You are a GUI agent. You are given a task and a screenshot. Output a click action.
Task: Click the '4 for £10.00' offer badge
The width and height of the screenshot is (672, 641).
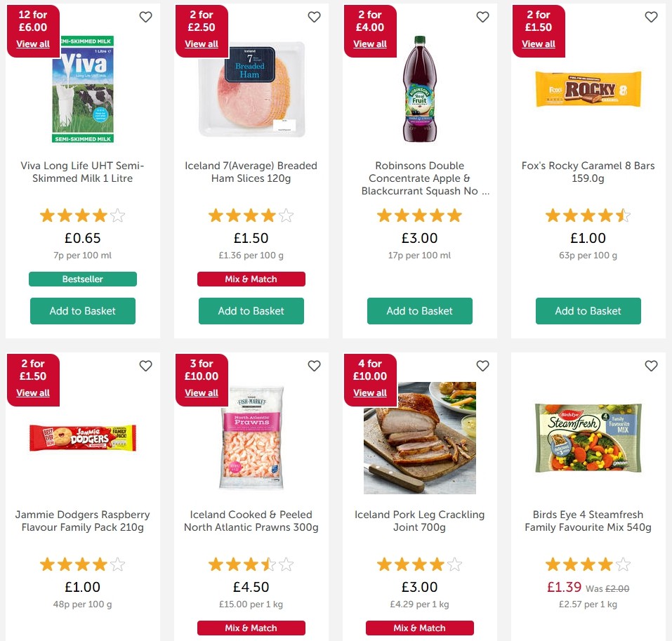(x=370, y=369)
